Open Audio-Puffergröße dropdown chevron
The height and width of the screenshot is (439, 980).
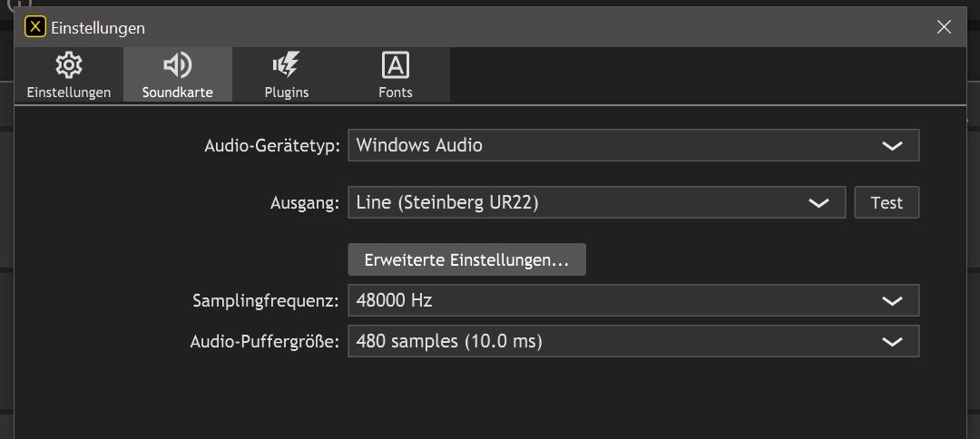[892, 341]
